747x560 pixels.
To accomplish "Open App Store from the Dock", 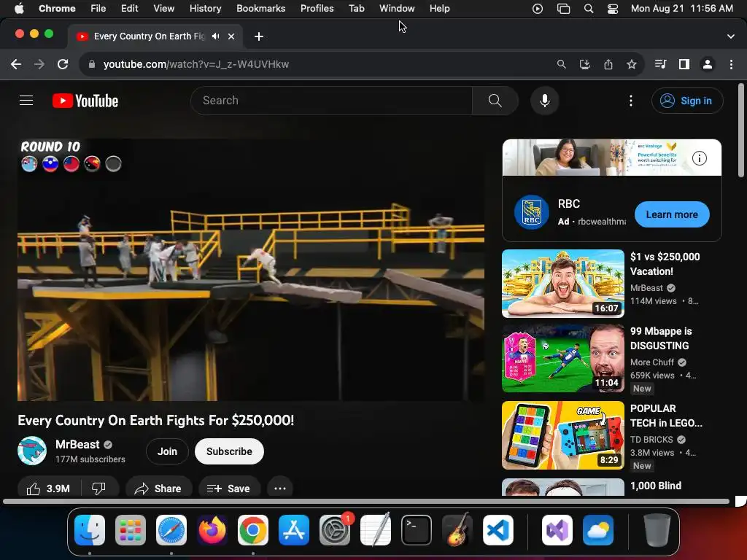I will pyautogui.click(x=294, y=530).
